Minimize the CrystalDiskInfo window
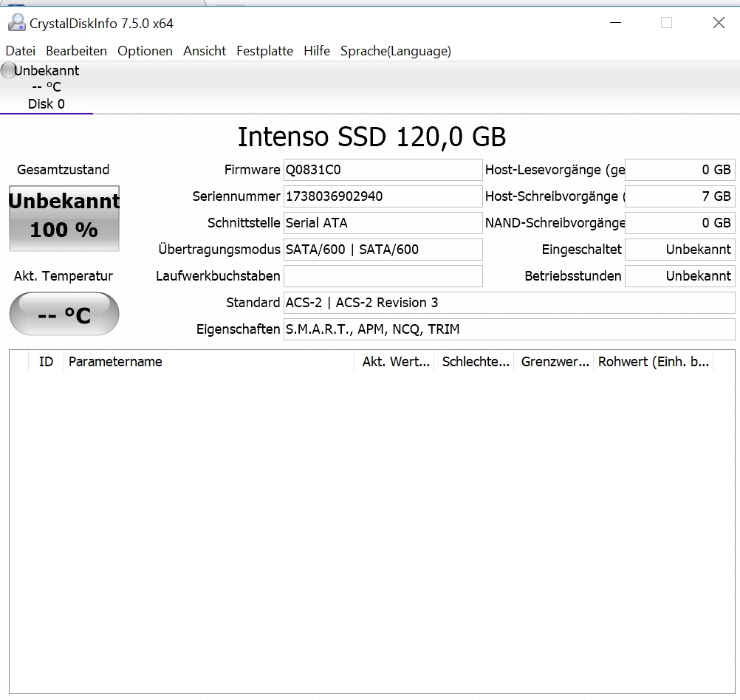The width and height of the screenshot is (740, 700). (x=615, y=23)
